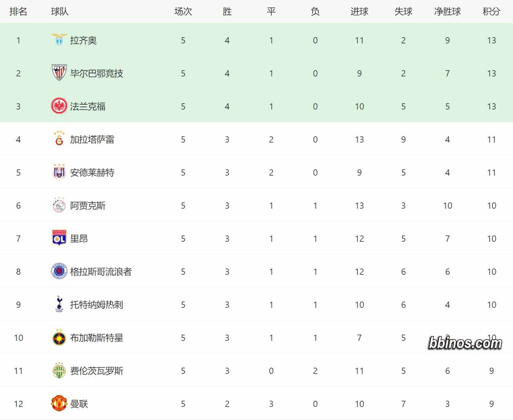513x420 pixels.
Task: Click the 排名 column header
Action: click(x=18, y=11)
